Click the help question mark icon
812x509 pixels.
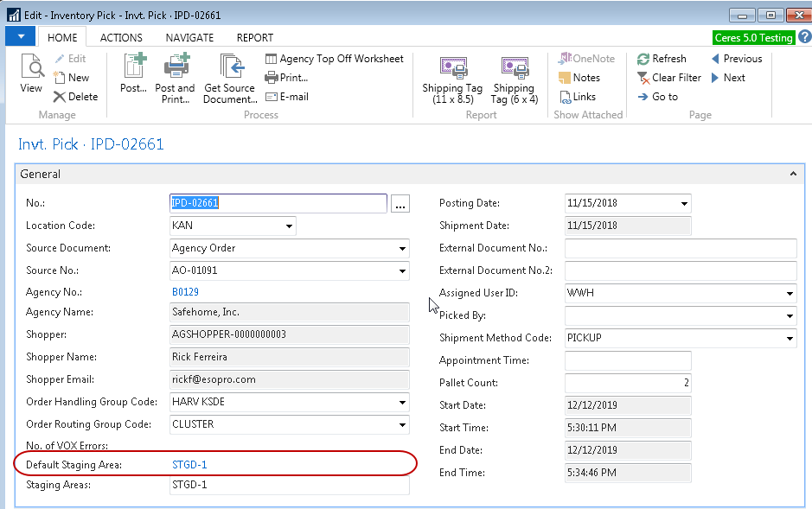click(x=804, y=37)
